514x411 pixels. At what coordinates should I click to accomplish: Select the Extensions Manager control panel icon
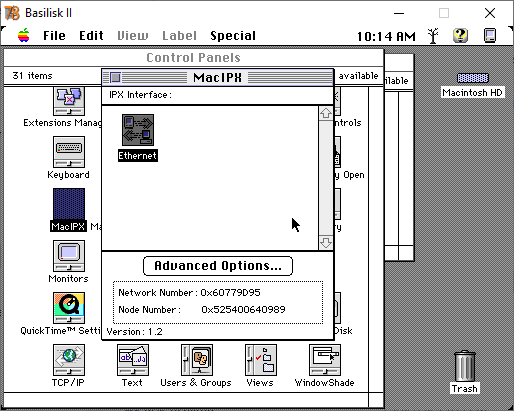pyautogui.click(x=69, y=101)
